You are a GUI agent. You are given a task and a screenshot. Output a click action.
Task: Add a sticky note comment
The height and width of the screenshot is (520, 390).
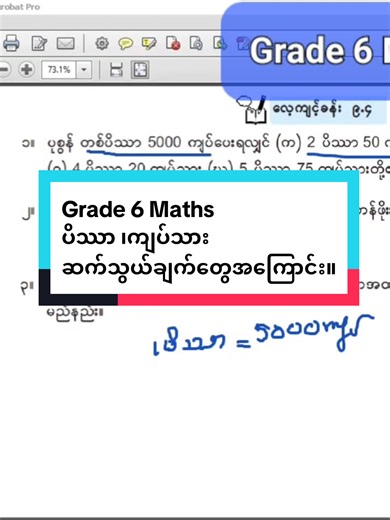click(x=126, y=43)
